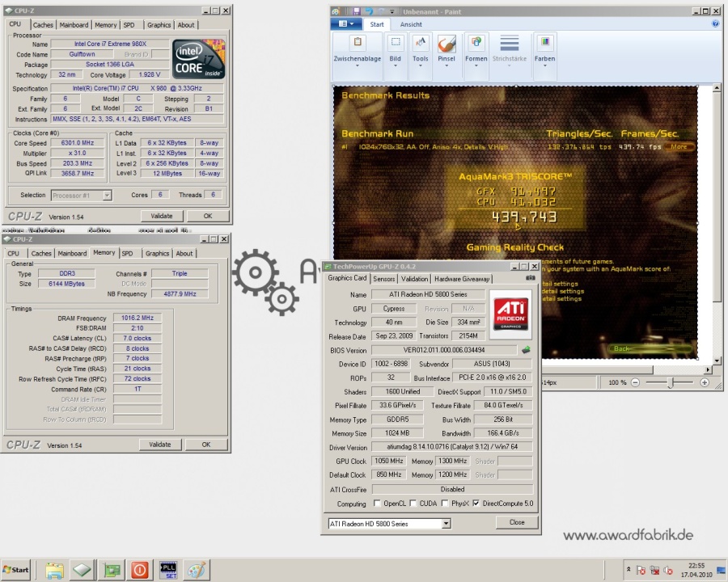
Task: Click the taskbar clock showing 22:55
Action: tap(696, 570)
